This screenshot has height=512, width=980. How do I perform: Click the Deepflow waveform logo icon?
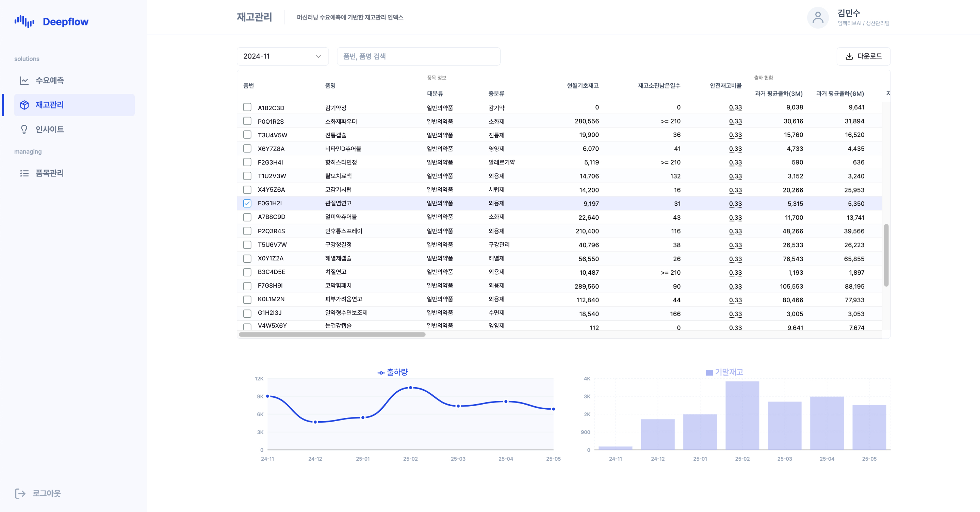tap(24, 22)
